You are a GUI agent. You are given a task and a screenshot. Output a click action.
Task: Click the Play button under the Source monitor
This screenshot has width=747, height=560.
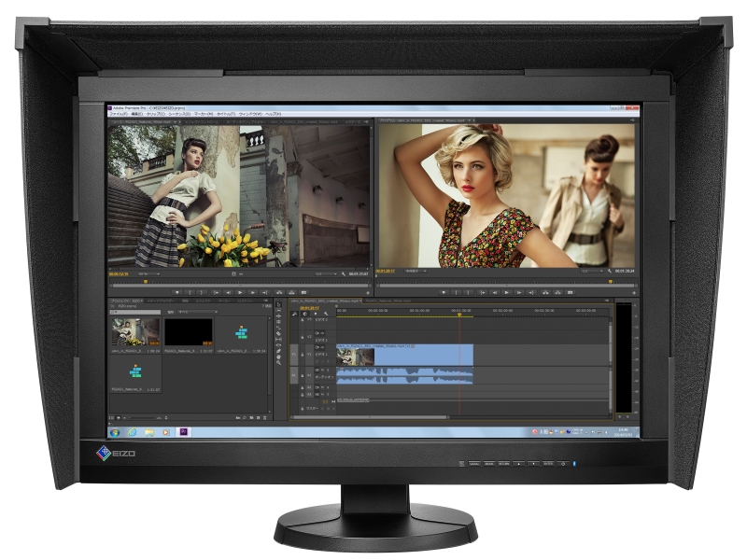click(x=240, y=292)
